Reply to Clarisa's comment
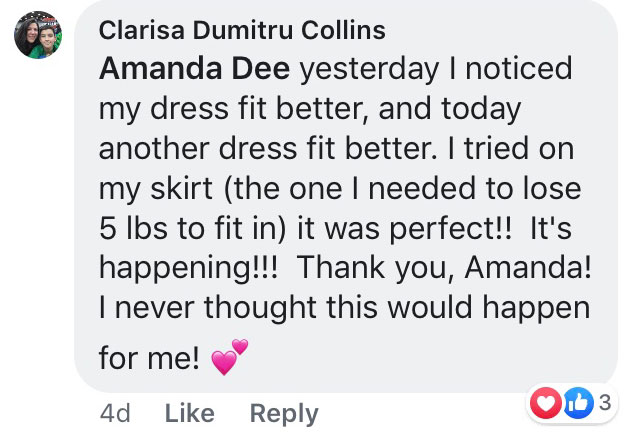 (284, 413)
